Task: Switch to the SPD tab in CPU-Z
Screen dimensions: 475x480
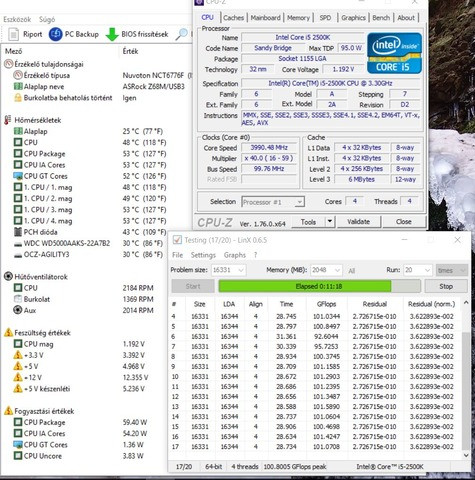Action: (325, 18)
